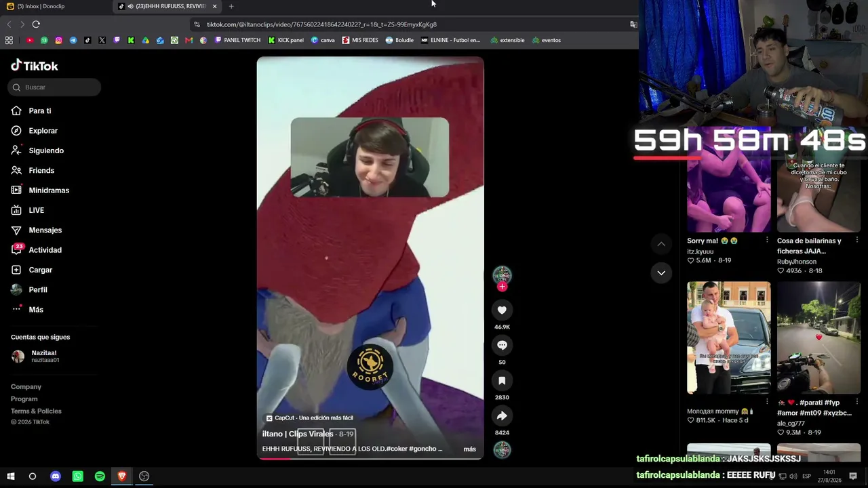Reload the page
This screenshot has height=488, width=868.
coord(36,24)
